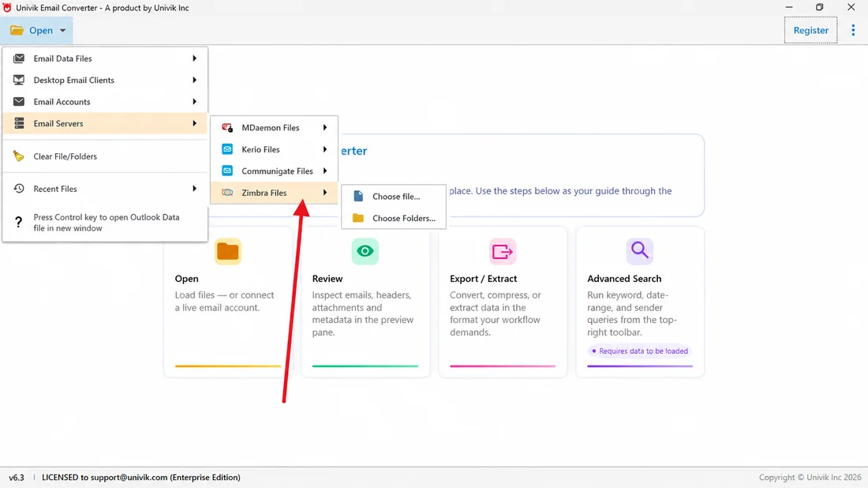868x488 pixels.
Task: Click the Advanced Search card title
Action: (x=624, y=279)
